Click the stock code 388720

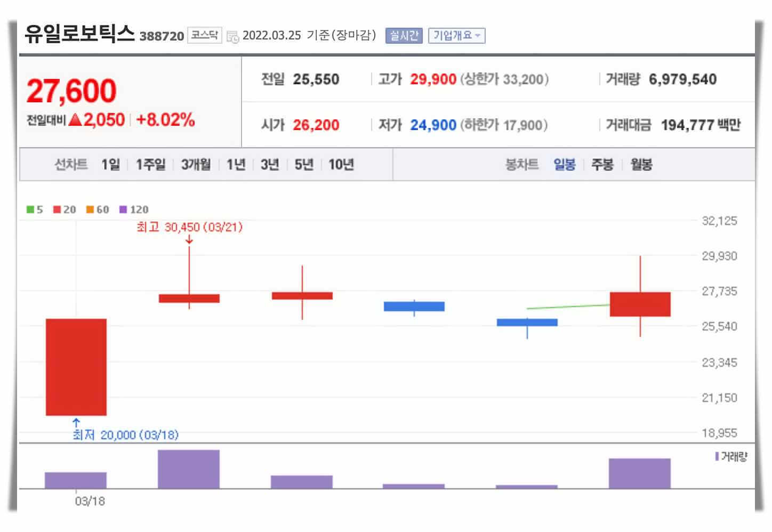click(x=162, y=36)
